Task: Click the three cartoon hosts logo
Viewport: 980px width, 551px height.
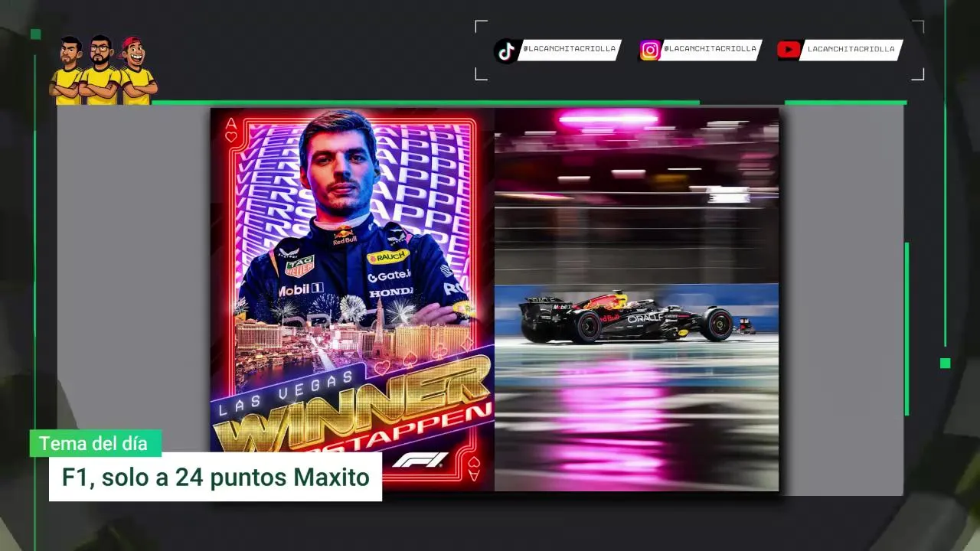Action: coord(103,70)
